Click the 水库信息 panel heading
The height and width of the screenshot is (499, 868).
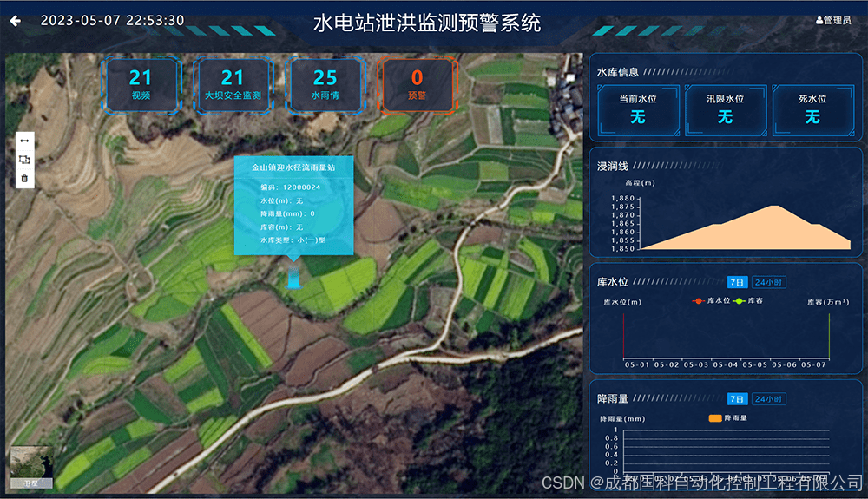[x=618, y=72]
